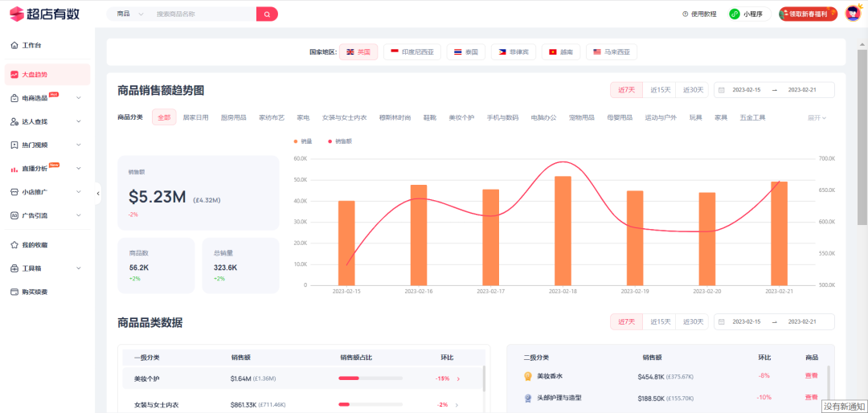Expand the 直播分析 submenu arrow
Screen dimensions: 868x413
click(x=78, y=169)
